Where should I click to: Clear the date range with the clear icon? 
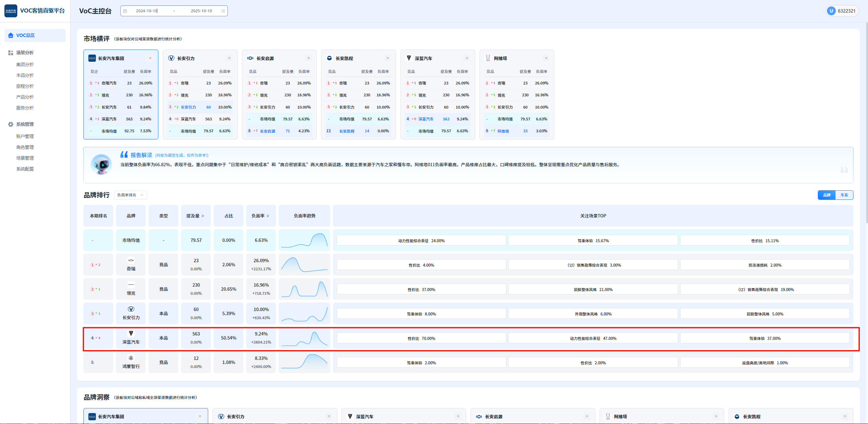(223, 11)
